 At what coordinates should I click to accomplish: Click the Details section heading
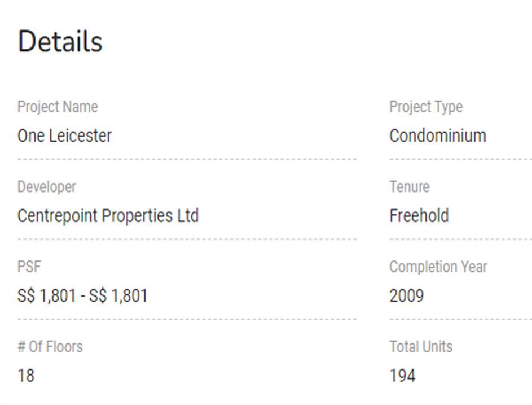(60, 42)
